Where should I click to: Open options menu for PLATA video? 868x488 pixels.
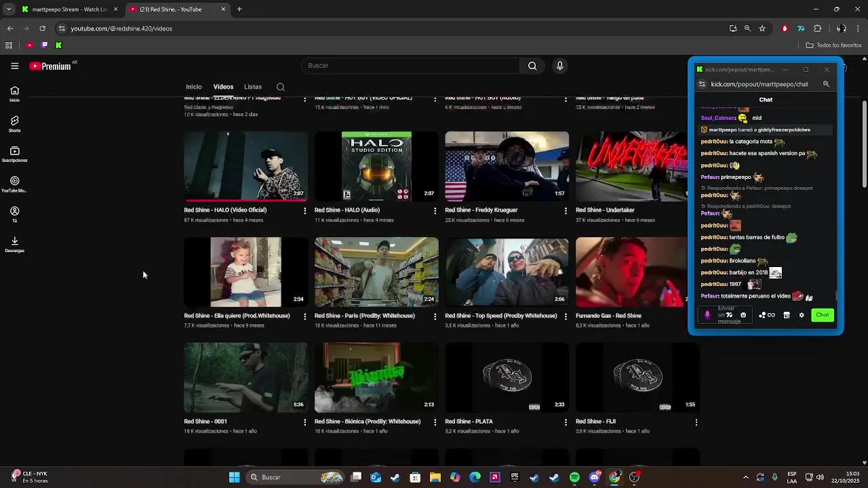(566, 422)
